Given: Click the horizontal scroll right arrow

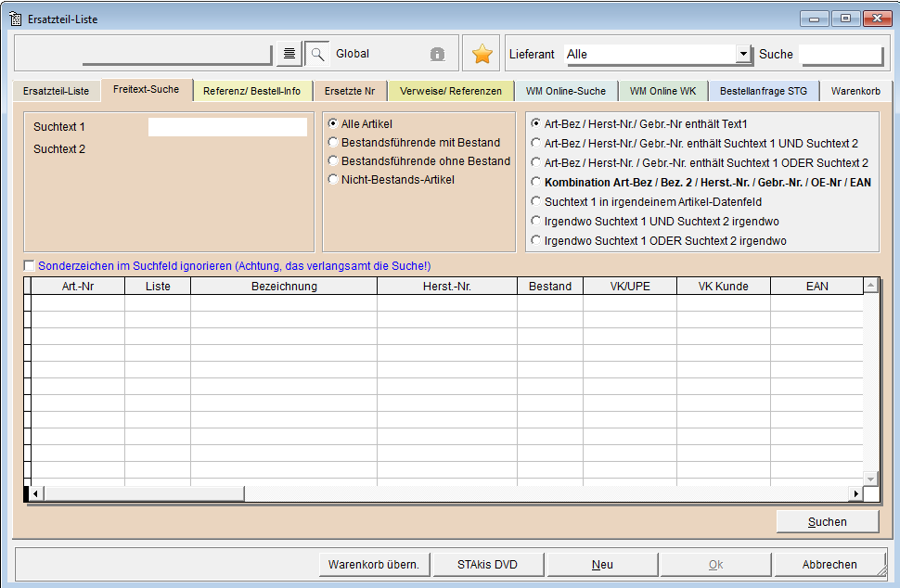Looking at the screenshot, I should [855, 494].
